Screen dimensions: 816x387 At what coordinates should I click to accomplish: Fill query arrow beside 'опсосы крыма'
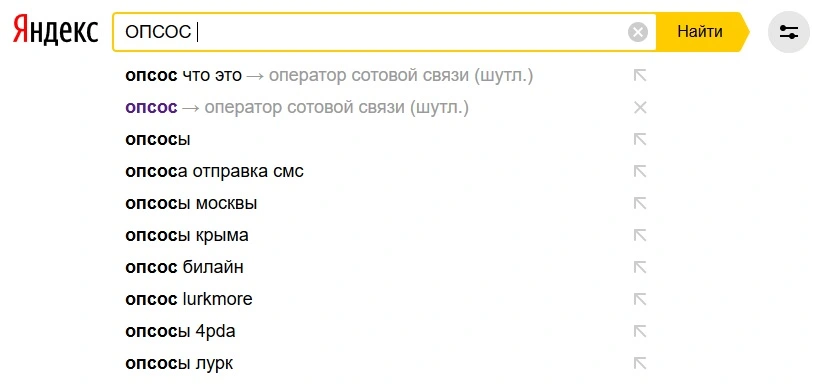pos(640,236)
